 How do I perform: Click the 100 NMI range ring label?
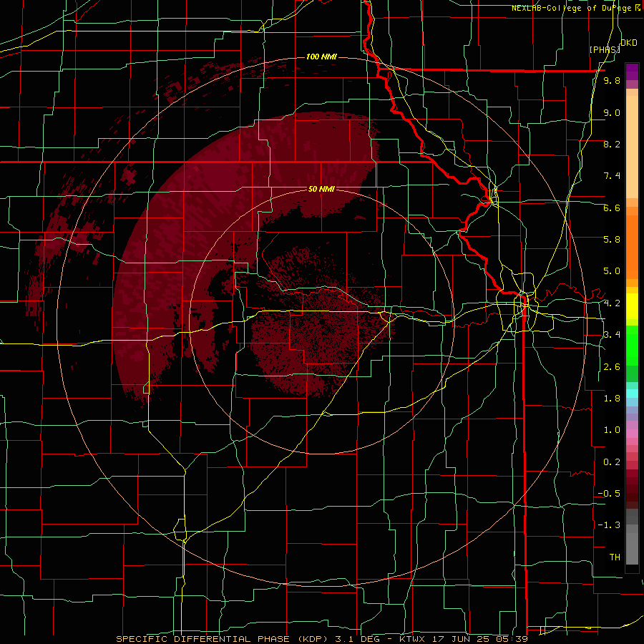coord(321,57)
